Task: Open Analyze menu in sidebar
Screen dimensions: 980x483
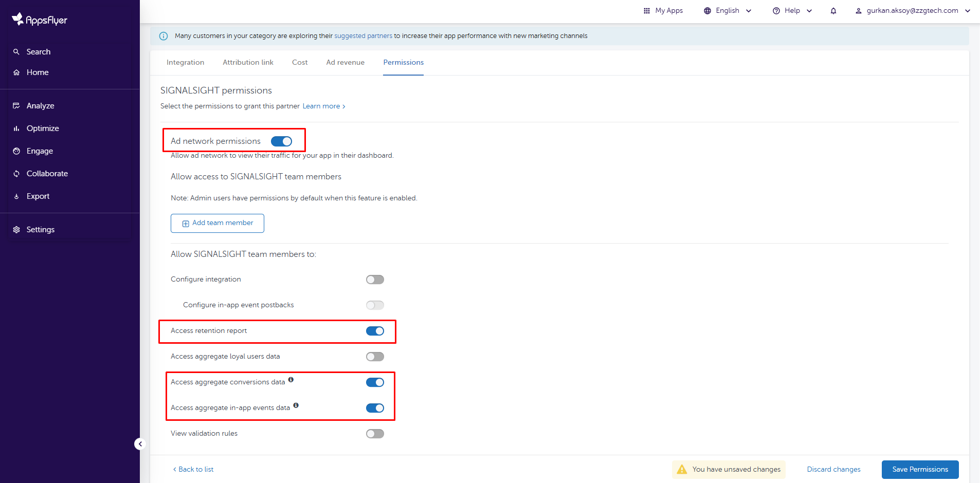Action: point(41,106)
